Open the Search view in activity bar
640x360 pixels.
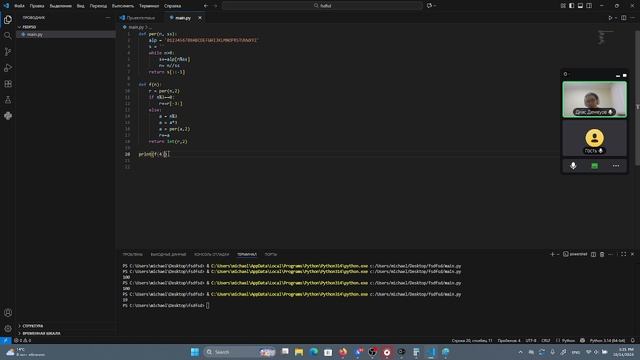coord(8,36)
